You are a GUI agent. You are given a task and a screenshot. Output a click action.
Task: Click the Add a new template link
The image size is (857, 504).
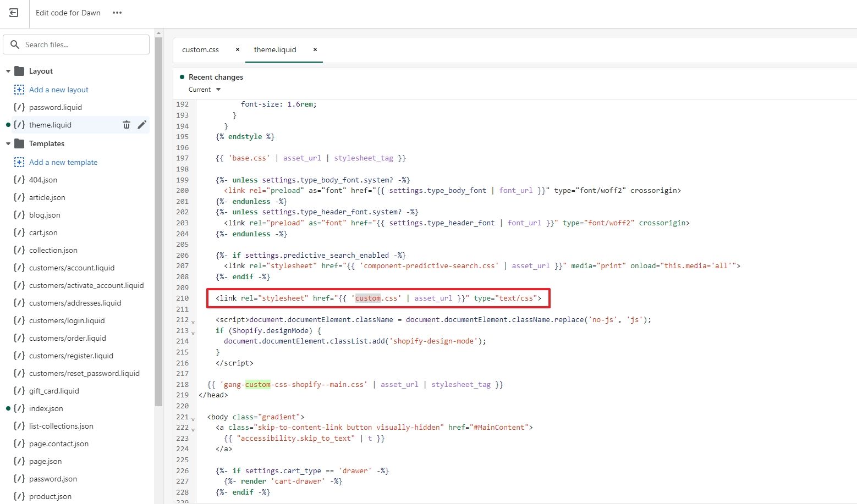pos(63,162)
